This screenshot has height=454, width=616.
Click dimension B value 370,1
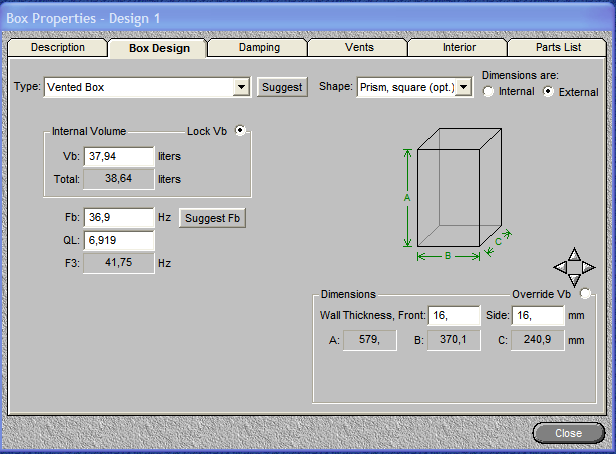click(453, 340)
